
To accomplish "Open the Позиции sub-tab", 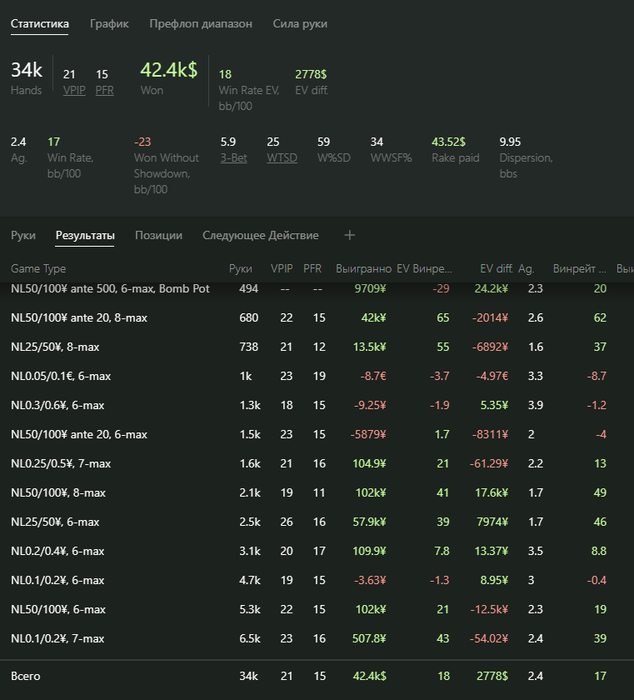I will tap(158, 235).
